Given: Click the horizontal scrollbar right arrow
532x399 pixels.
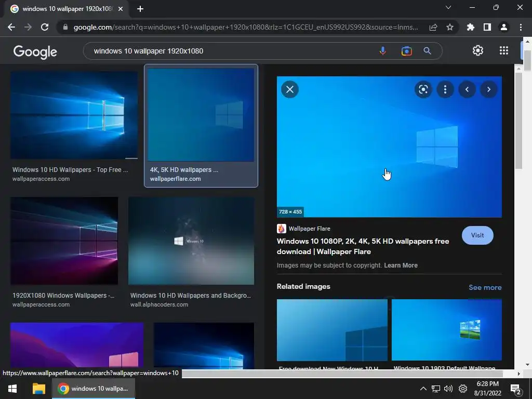Looking at the screenshot, I should (x=518, y=374).
